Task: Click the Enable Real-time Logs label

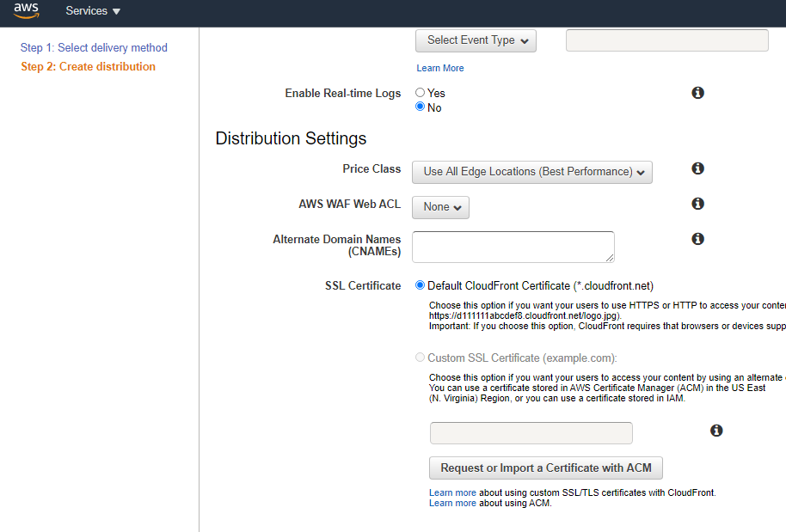Action: coord(343,93)
